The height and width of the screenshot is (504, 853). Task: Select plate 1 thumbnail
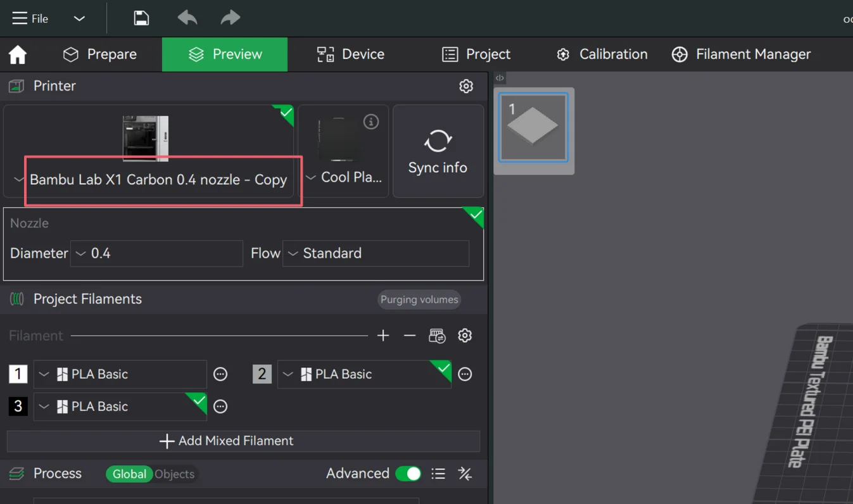[x=533, y=128]
